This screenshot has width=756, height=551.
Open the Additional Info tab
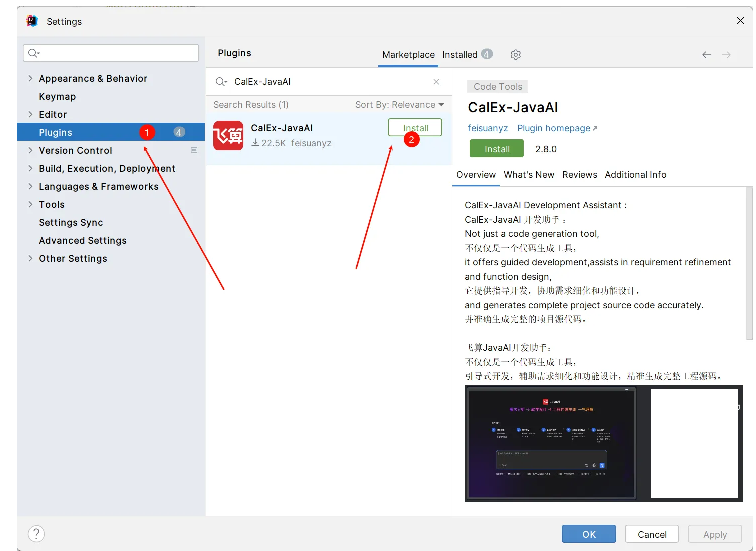pos(635,175)
